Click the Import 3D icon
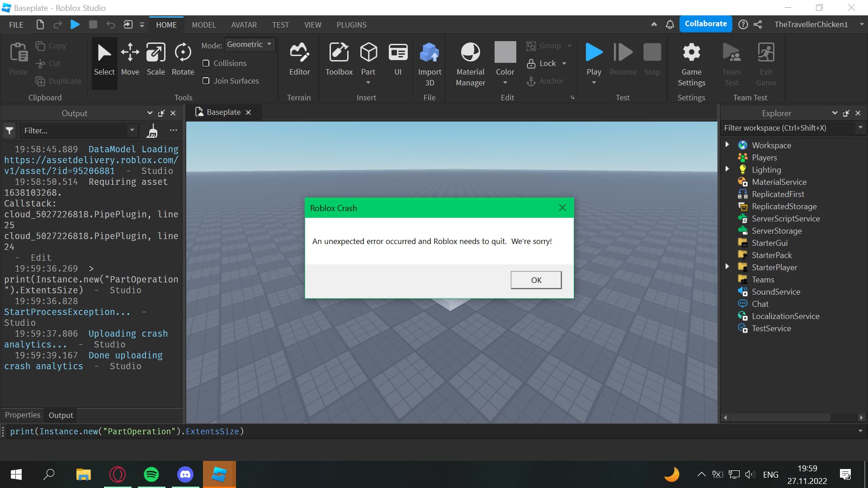The image size is (868, 488). click(429, 53)
